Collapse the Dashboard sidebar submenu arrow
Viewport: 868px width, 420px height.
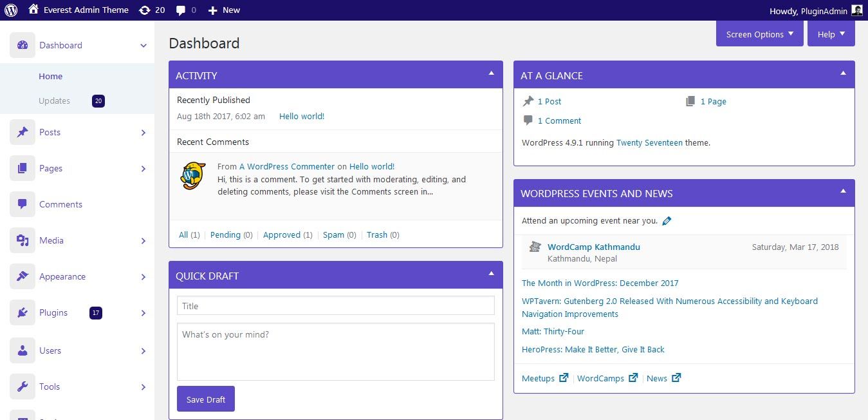(x=143, y=46)
